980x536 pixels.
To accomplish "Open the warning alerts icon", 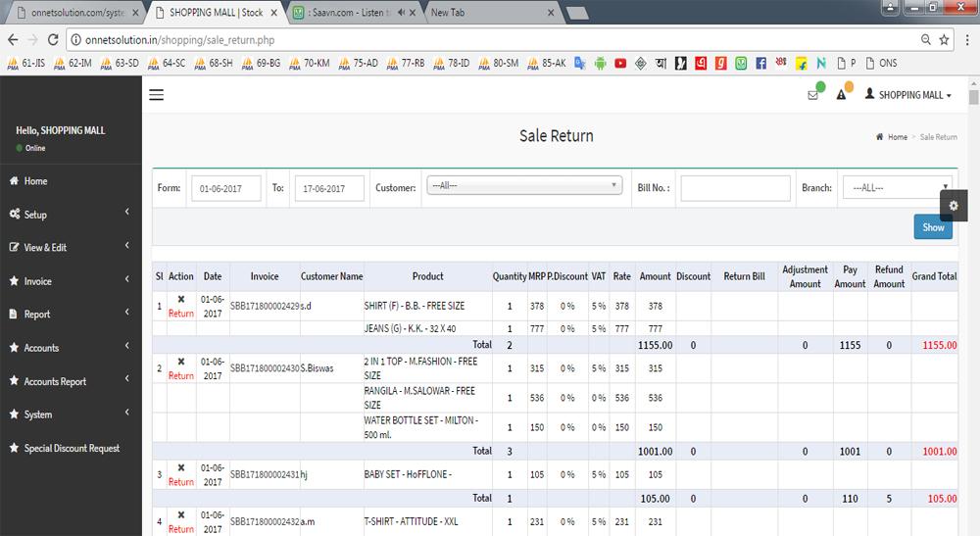I will [841, 95].
